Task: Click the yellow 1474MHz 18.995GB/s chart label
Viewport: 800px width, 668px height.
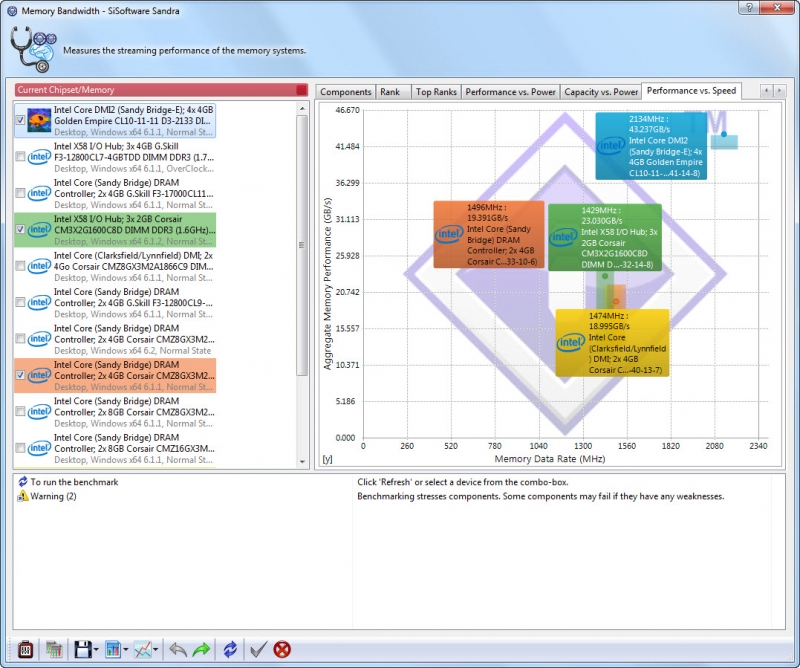Action: [x=612, y=343]
